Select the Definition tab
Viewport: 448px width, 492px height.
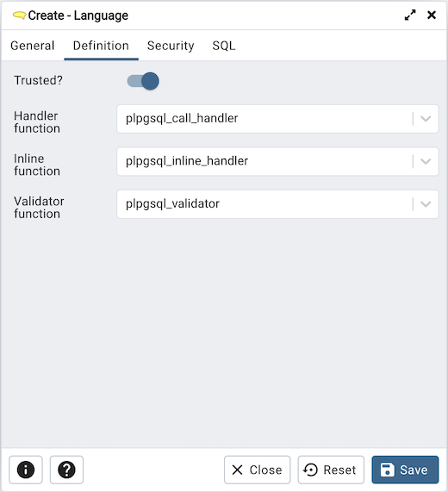[101, 46]
